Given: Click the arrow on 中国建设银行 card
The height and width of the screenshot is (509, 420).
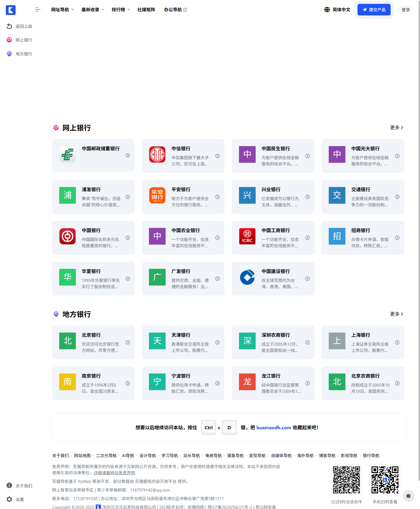Looking at the screenshot, I should tap(307, 279).
